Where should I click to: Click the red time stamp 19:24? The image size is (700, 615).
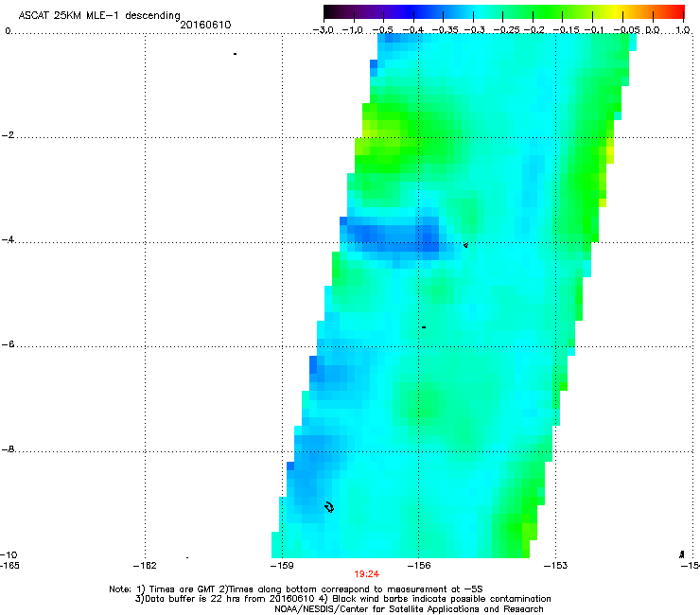(366, 574)
